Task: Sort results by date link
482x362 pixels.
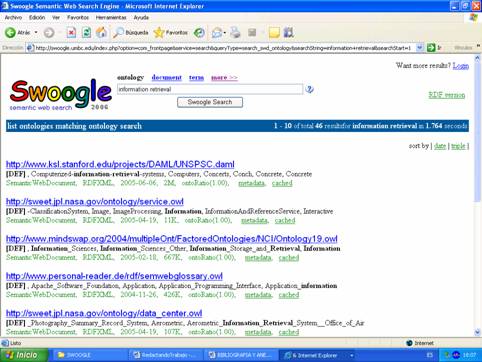Action: 440,146
